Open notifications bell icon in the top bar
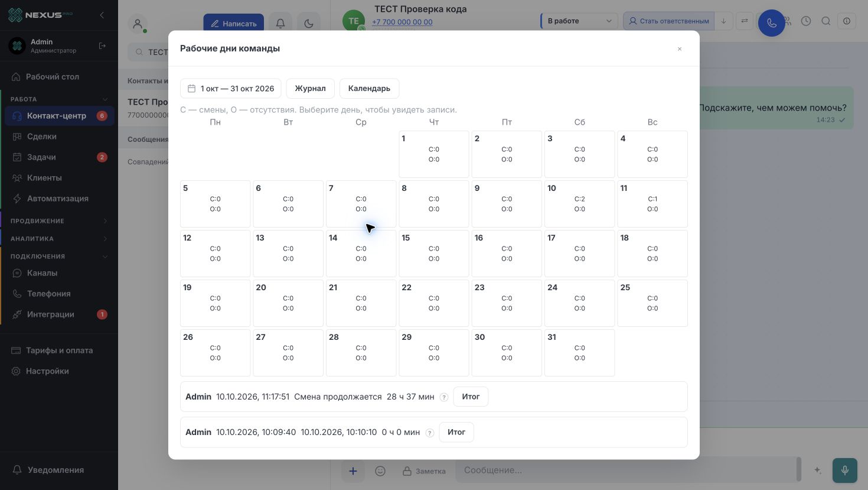Screen dimensions: 868x490 280,24
